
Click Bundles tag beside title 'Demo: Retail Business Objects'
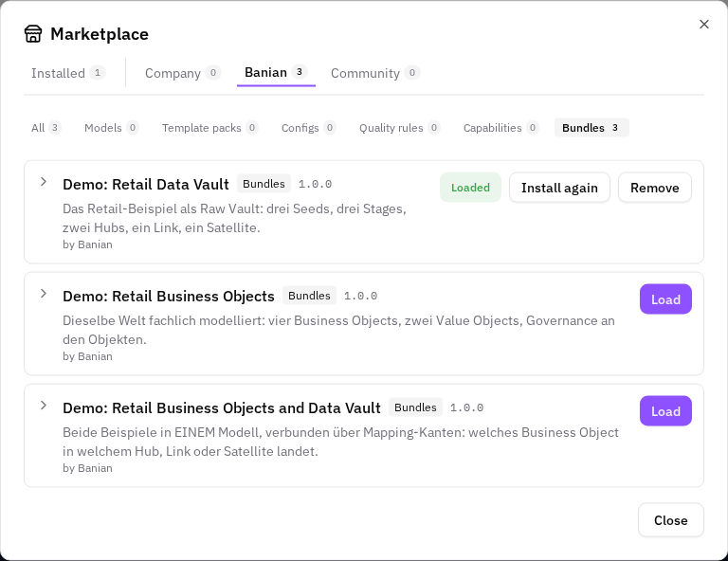coord(309,296)
